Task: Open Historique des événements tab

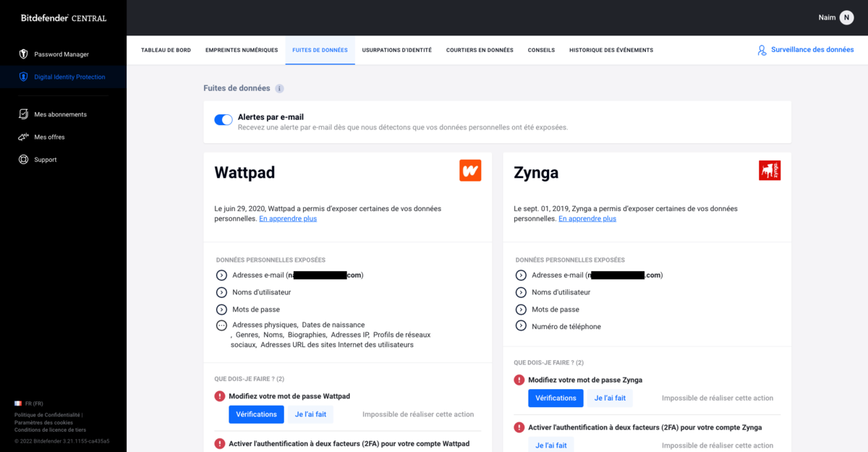Action: pos(611,50)
